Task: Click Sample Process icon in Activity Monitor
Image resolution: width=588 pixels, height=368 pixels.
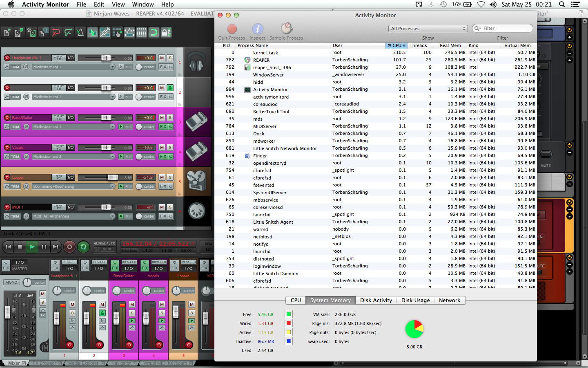Action: tap(287, 28)
